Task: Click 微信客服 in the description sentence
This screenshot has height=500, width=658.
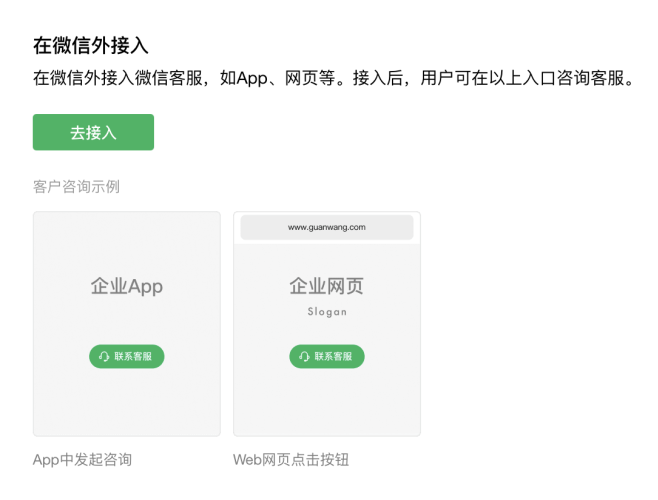Action: [x=169, y=78]
